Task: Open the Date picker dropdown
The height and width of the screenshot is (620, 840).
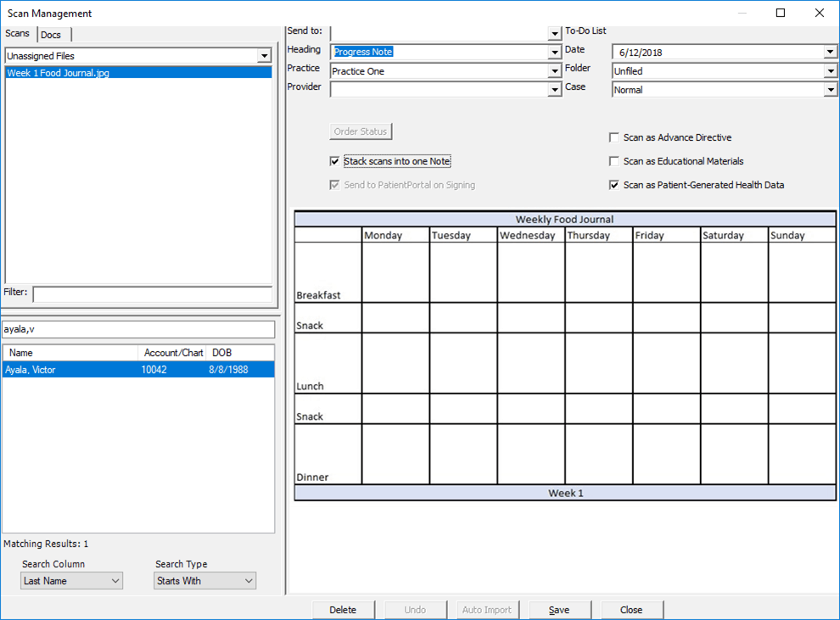Action: click(830, 52)
